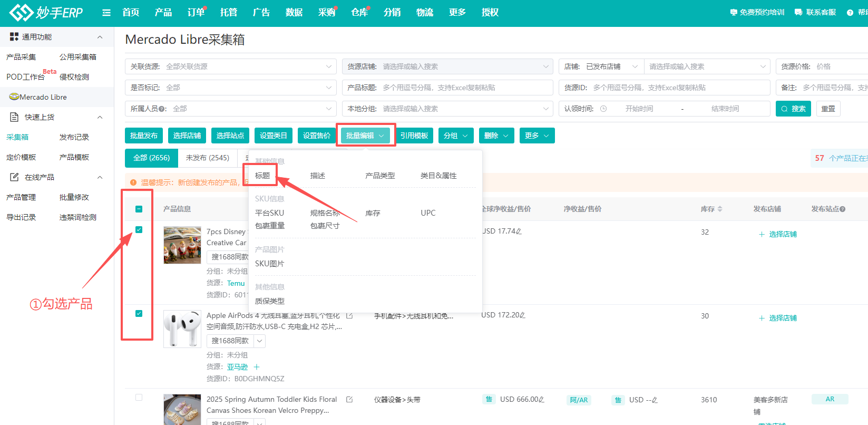Screen dimensions: 868x425
Task: Collapse the 快速上货 sidebar section
Action: [100, 117]
